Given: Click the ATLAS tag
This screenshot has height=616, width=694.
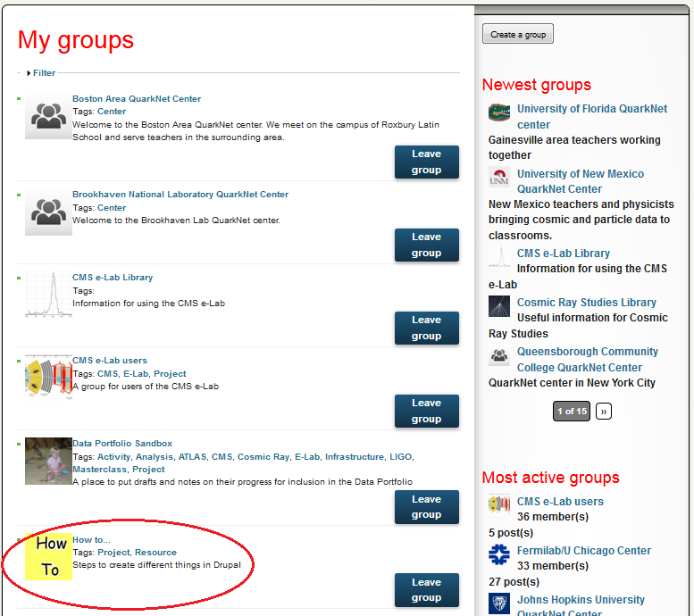Looking at the screenshot, I should (x=192, y=457).
